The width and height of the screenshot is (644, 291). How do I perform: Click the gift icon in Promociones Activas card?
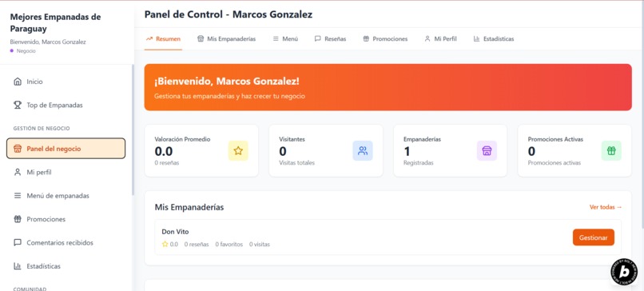(611, 151)
